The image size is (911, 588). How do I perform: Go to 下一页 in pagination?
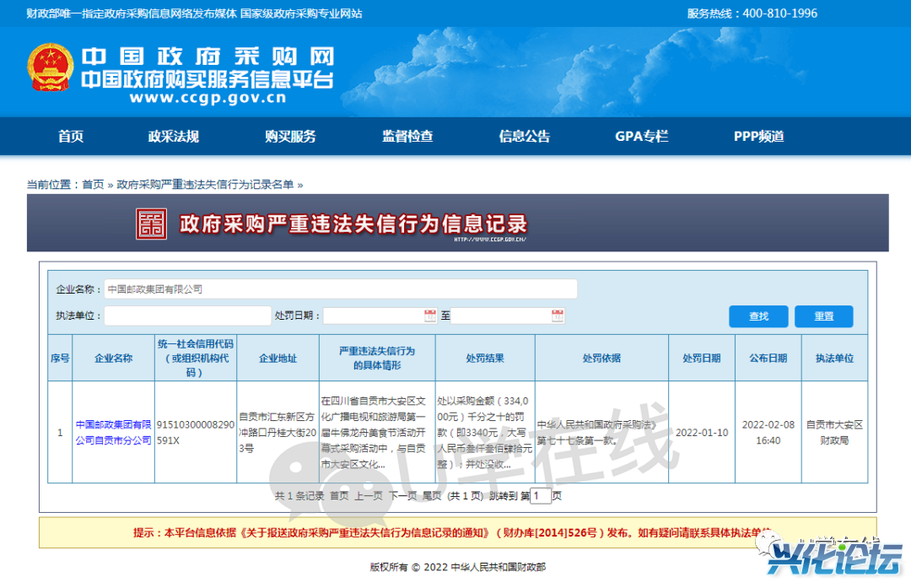point(402,495)
